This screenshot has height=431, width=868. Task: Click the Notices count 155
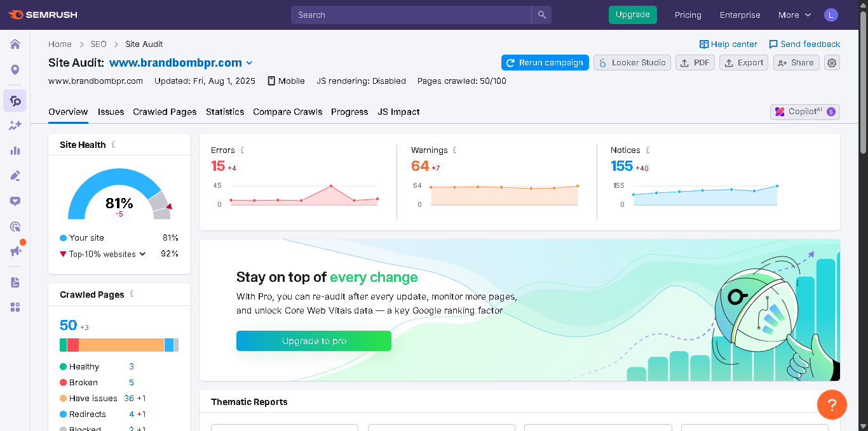tap(621, 166)
